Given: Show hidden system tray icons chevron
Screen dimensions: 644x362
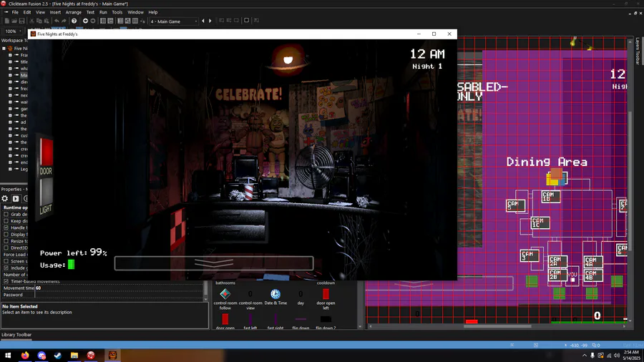Looking at the screenshot, I should pos(584,356).
